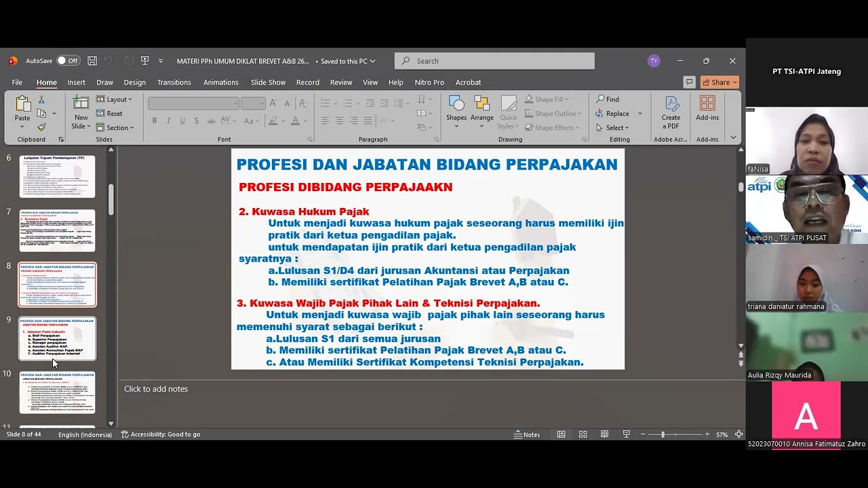Start presentation from beginning icon

point(144,61)
